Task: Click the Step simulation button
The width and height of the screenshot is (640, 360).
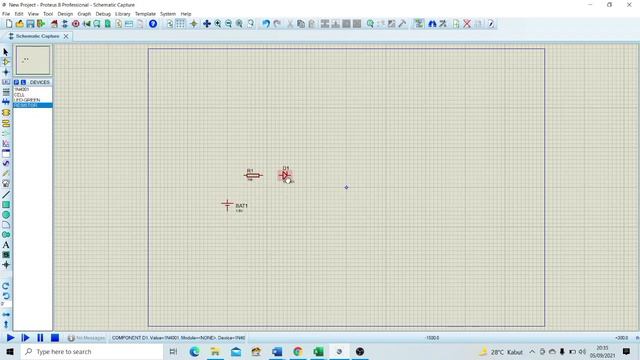Action: pyautogui.click(x=25, y=338)
